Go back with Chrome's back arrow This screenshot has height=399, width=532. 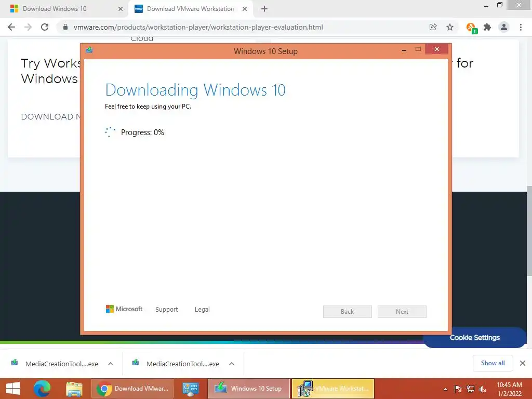click(11, 27)
